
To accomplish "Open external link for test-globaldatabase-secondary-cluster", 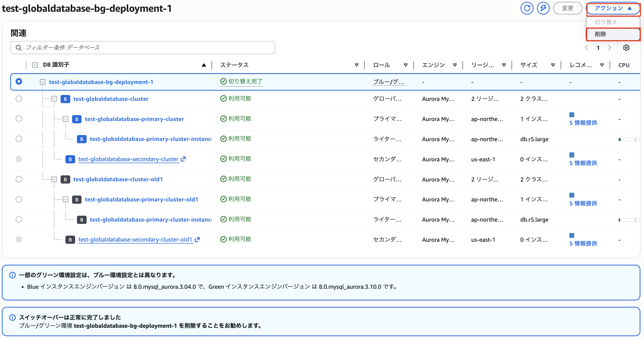I will click(183, 159).
